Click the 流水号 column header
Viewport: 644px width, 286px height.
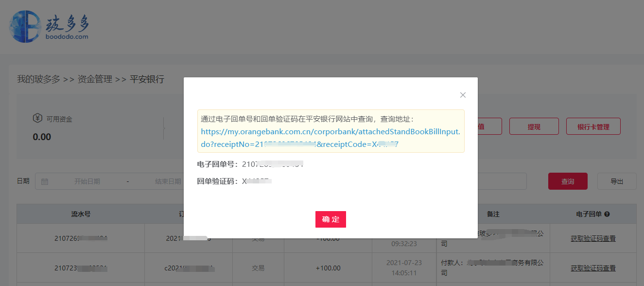[81, 214]
